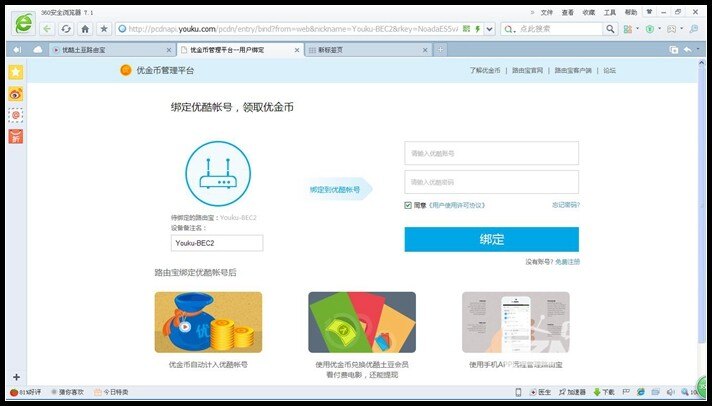
Task: Open the 文件 menu
Action: (546, 12)
